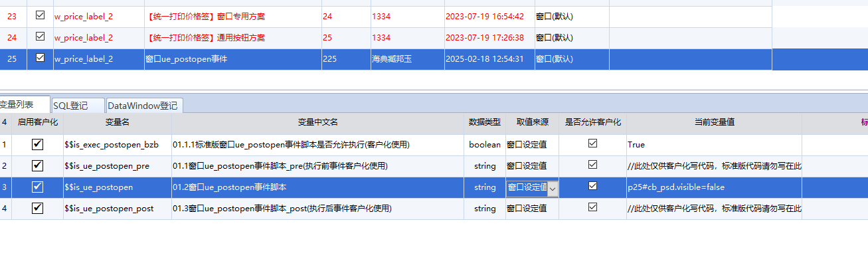
Task: Uncheck 启用客户化 for $$is_ue_postopen_post
Action: [38, 208]
